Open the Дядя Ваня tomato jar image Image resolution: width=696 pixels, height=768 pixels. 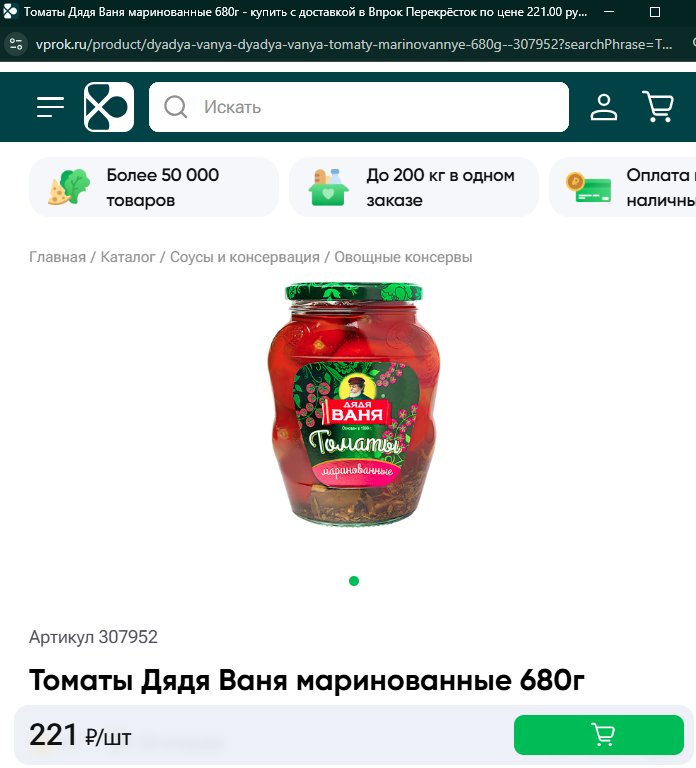(x=354, y=404)
